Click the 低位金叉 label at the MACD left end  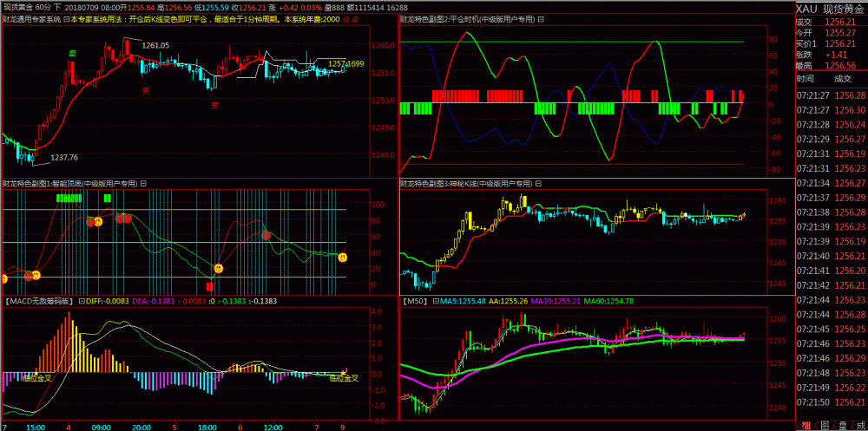tap(36, 378)
